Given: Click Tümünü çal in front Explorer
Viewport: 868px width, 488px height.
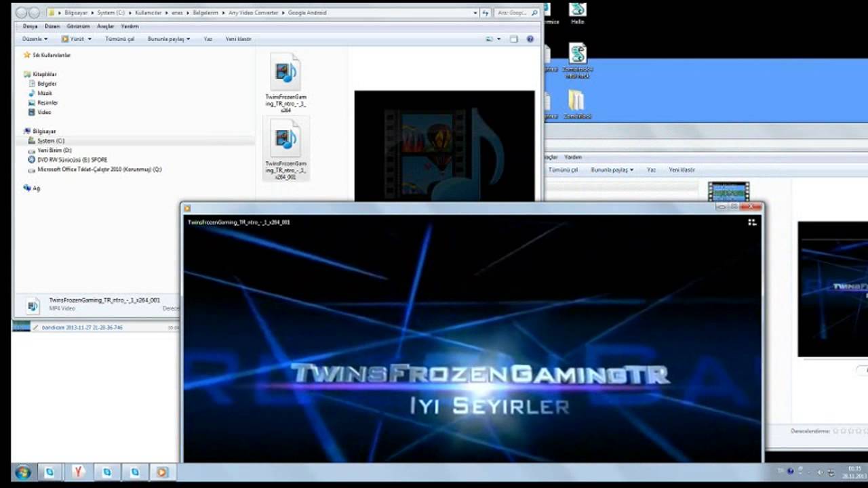Looking at the screenshot, I should (x=119, y=39).
